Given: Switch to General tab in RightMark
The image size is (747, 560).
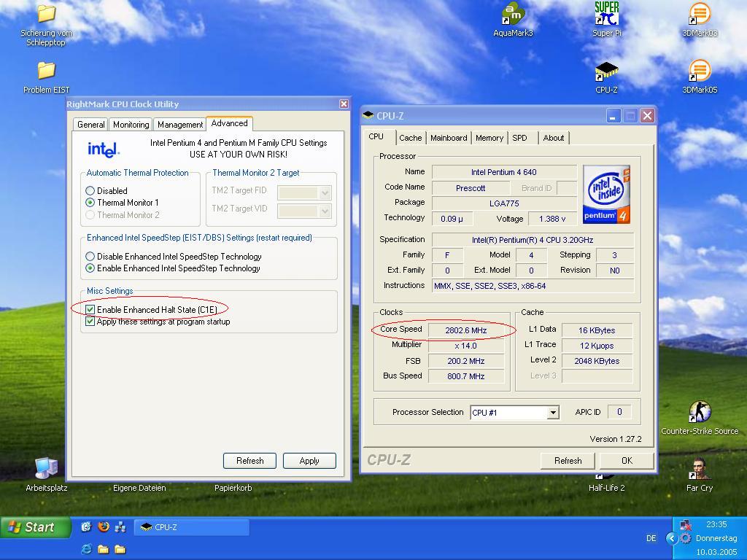Looking at the screenshot, I should coord(90,124).
